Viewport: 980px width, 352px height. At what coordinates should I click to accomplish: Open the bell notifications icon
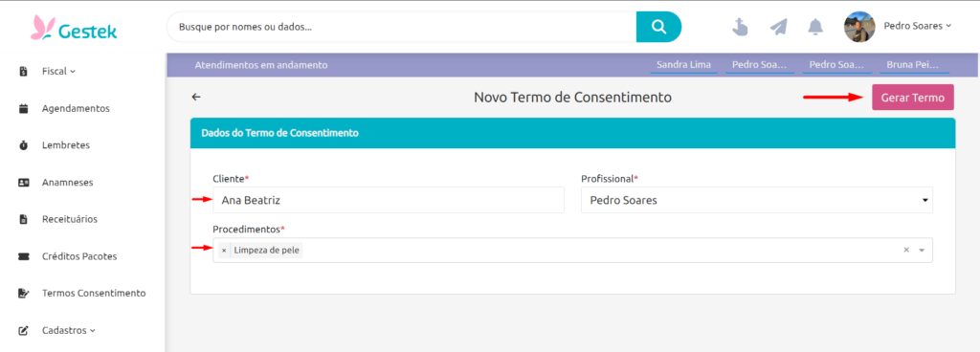tap(815, 27)
